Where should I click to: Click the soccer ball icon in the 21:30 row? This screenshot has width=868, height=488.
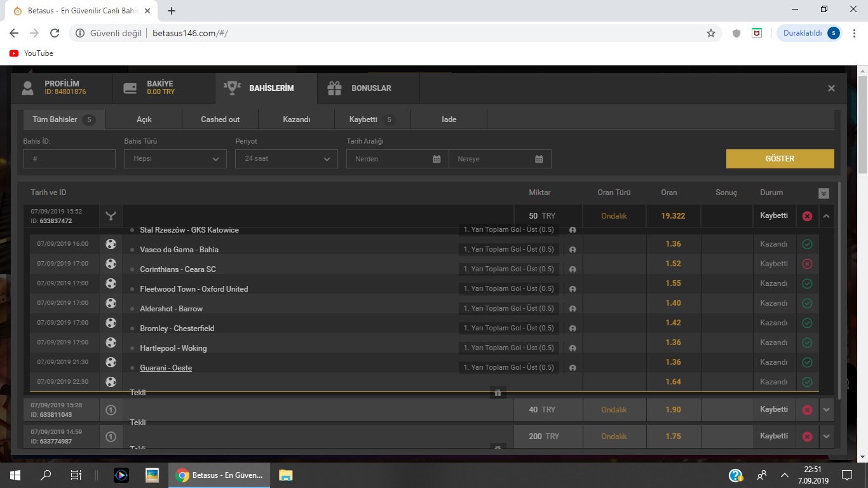pyautogui.click(x=111, y=362)
